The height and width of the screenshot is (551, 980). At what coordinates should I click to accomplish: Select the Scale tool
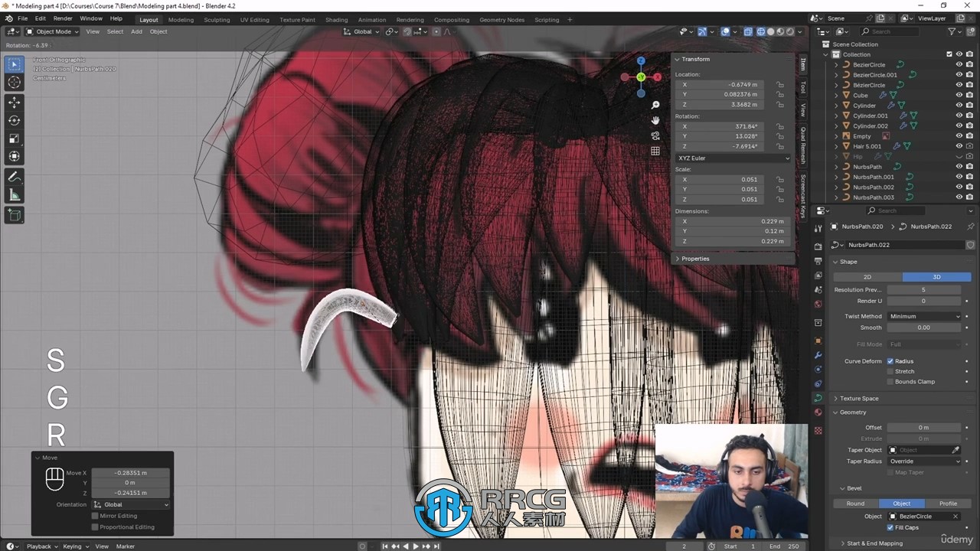14,139
